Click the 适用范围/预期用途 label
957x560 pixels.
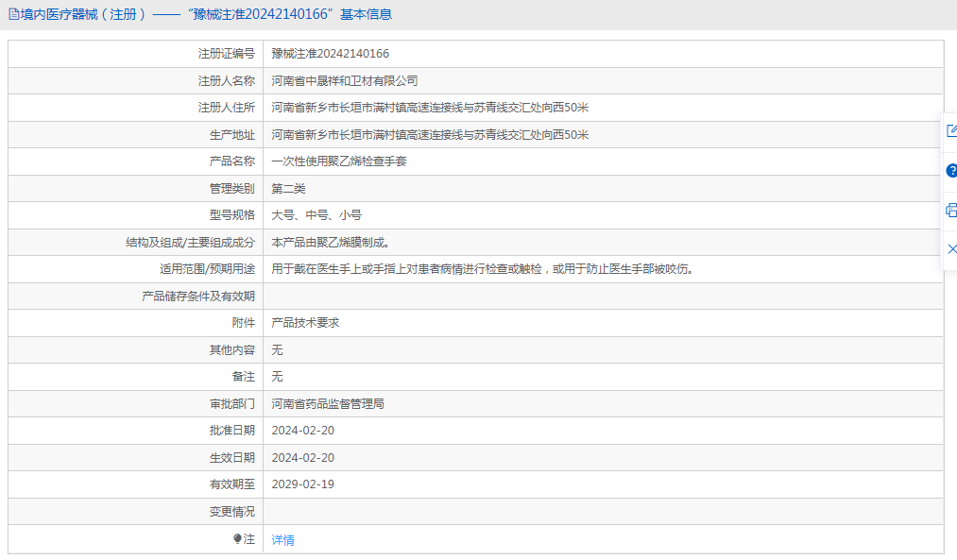(208, 269)
